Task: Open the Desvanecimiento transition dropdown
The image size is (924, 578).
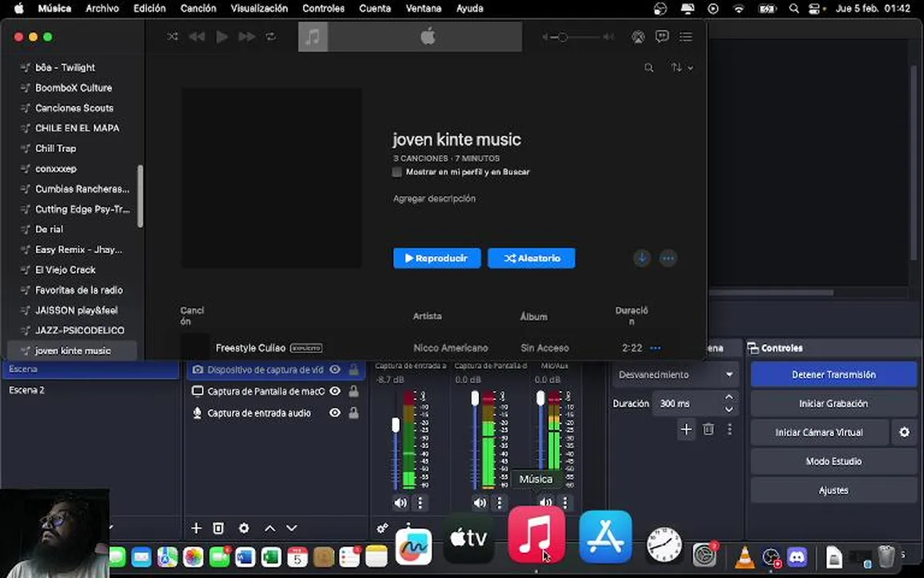Action: coord(675,375)
